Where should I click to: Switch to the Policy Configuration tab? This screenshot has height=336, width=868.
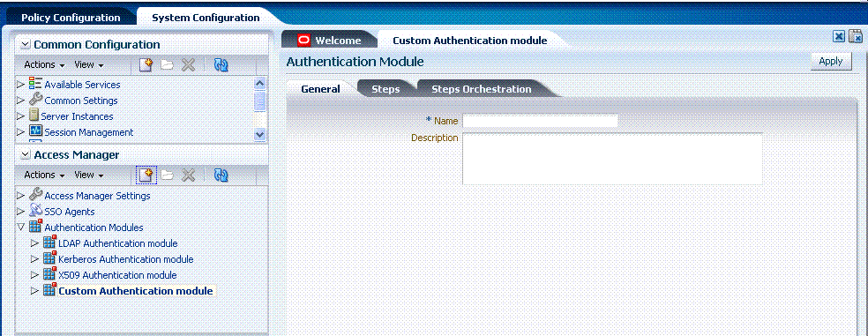click(x=71, y=18)
